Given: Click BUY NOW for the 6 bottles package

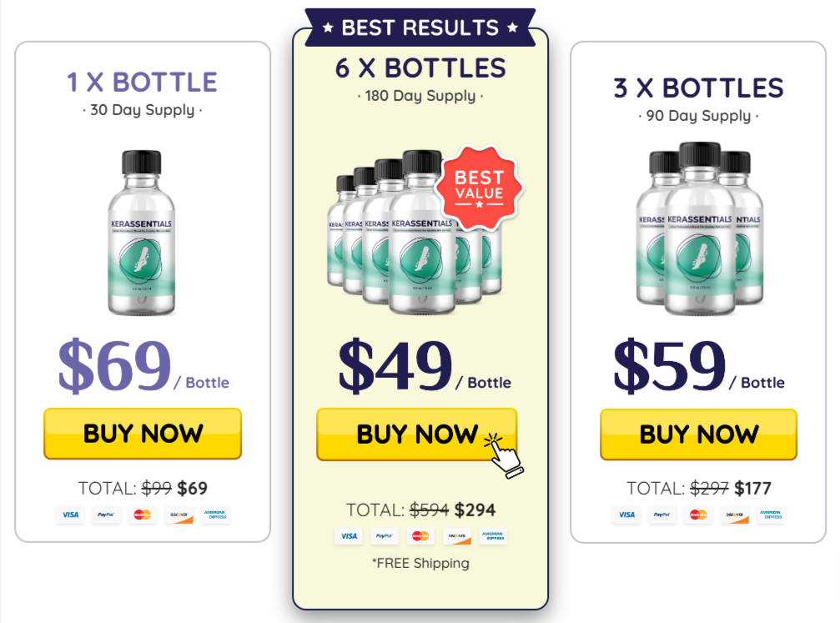Looking at the screenshot, I should 417,434.
